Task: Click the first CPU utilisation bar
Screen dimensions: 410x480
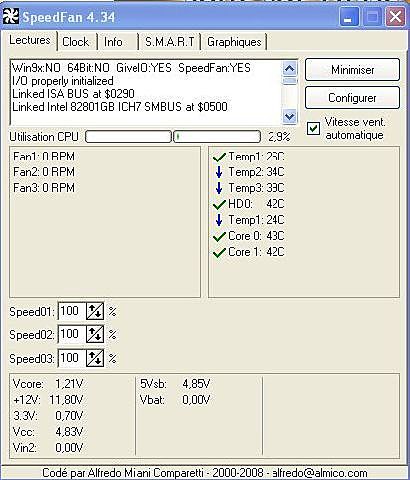Action: 128,137
